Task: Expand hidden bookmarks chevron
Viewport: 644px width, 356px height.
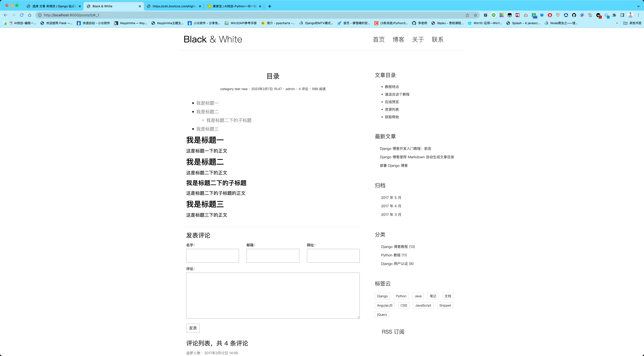Action: [x=617, y=23]
